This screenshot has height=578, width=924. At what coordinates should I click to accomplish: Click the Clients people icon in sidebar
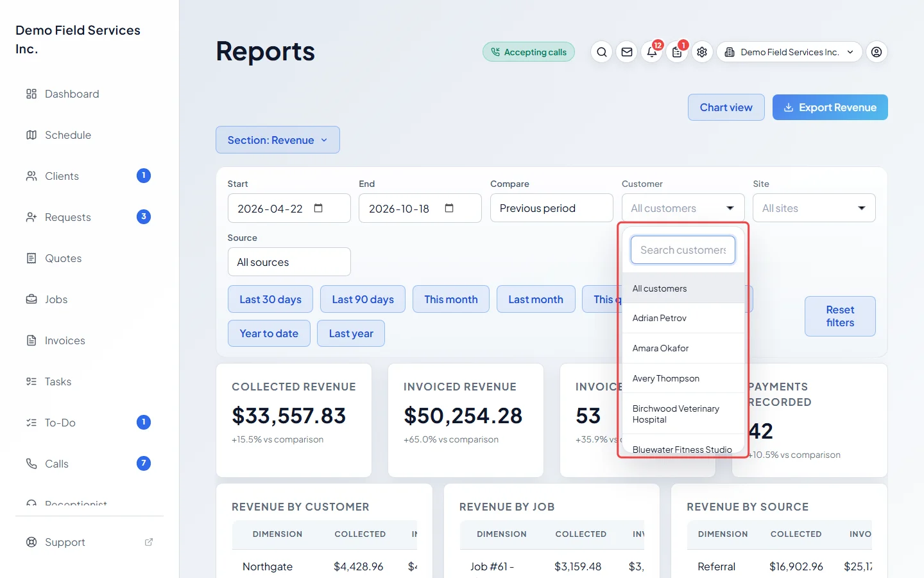point(31,176)
